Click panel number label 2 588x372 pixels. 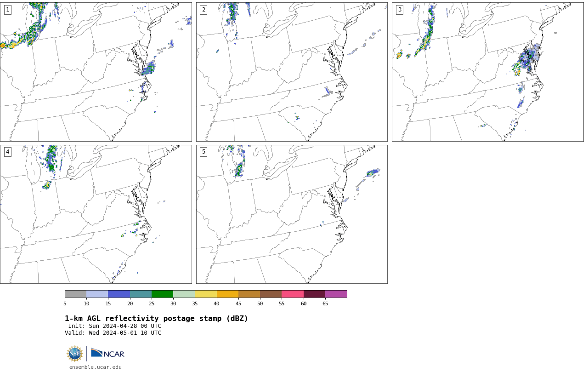tap(204, 10)
